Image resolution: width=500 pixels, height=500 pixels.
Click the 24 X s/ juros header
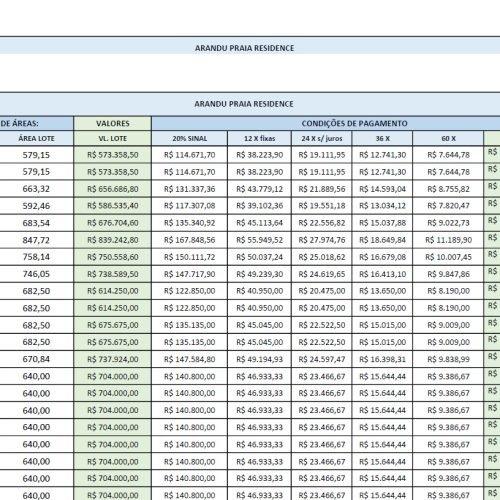pyautogui.click(x=322, y=138)
